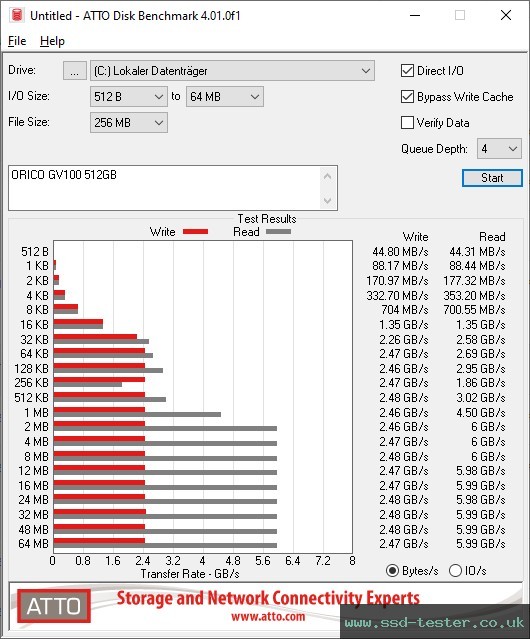
Task: Start the benchmark test
Action: tap(492, 178)
